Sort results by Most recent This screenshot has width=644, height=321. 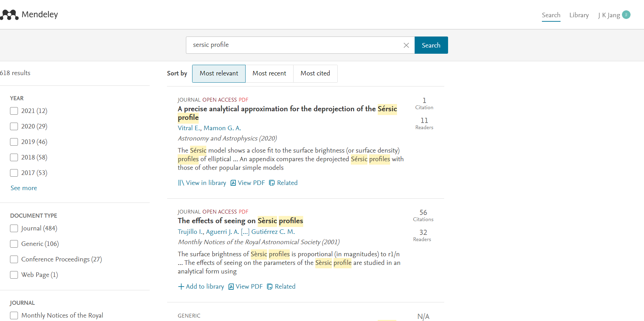point(269,73)
